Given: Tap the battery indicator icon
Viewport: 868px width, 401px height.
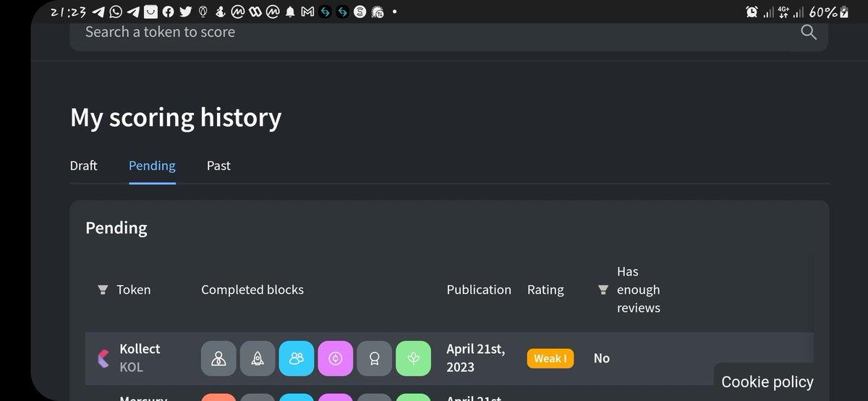Looking at the screenshot, I should click(x=843, y=12).
